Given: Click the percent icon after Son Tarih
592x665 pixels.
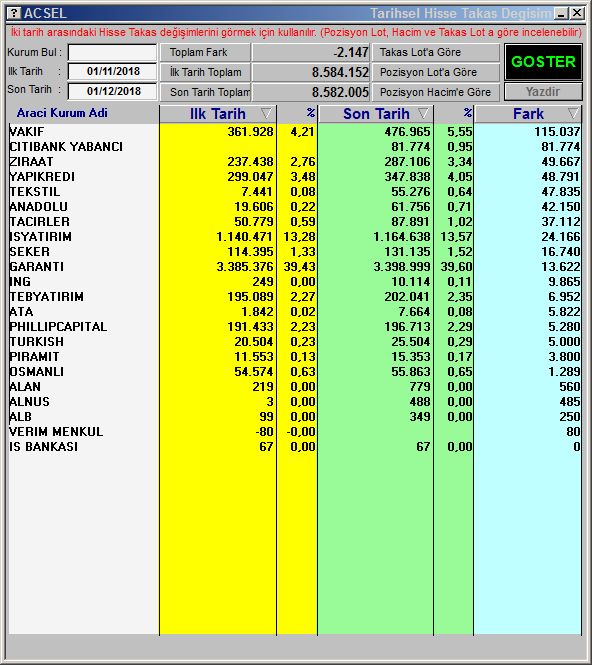Looking at the screenshot, I should (467, 113).
